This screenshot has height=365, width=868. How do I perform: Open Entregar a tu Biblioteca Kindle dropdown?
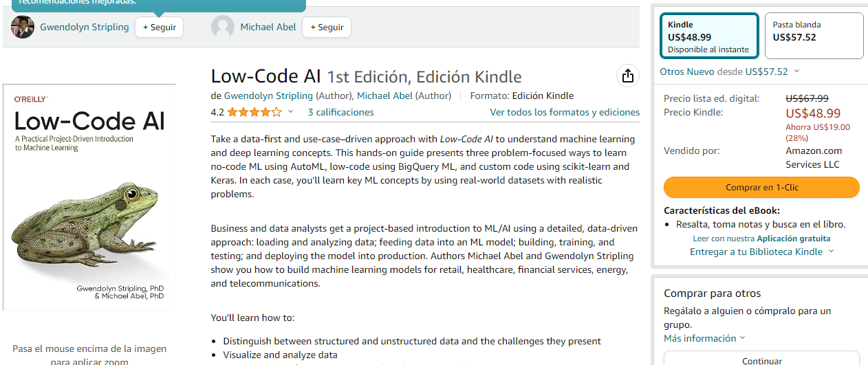click(x=761, y=252)
